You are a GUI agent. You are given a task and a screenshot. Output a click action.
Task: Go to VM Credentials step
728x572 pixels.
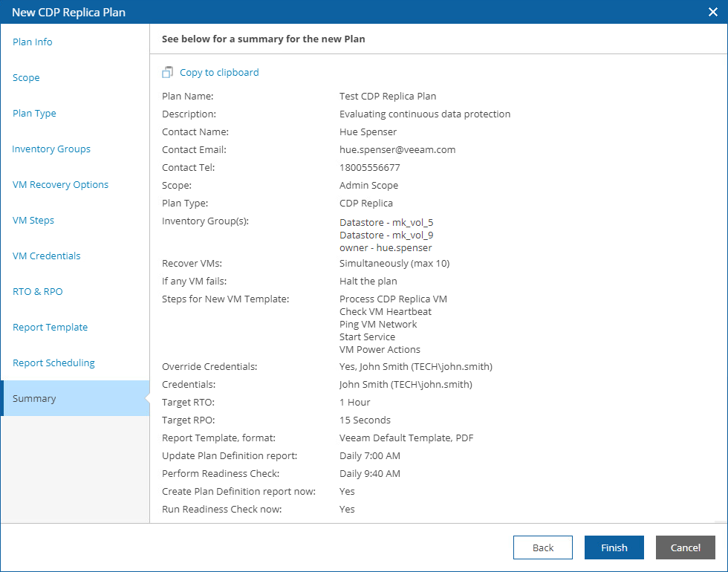point(46,256)
